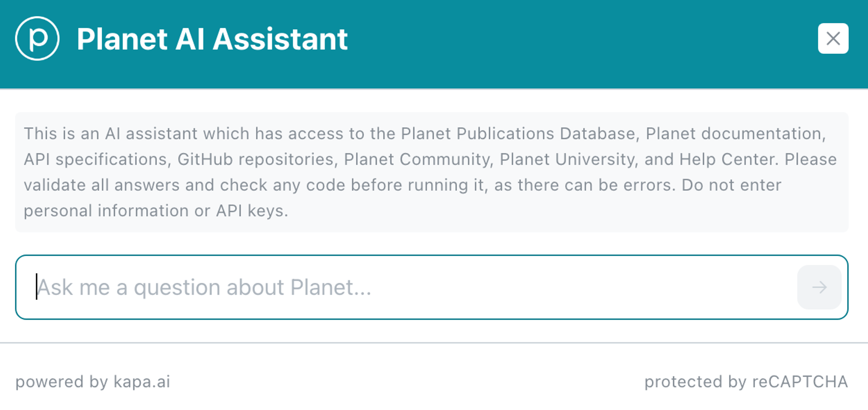Click the Planet circular logo icon
This screenshot has height=410, width=868.
pos(37,39)
